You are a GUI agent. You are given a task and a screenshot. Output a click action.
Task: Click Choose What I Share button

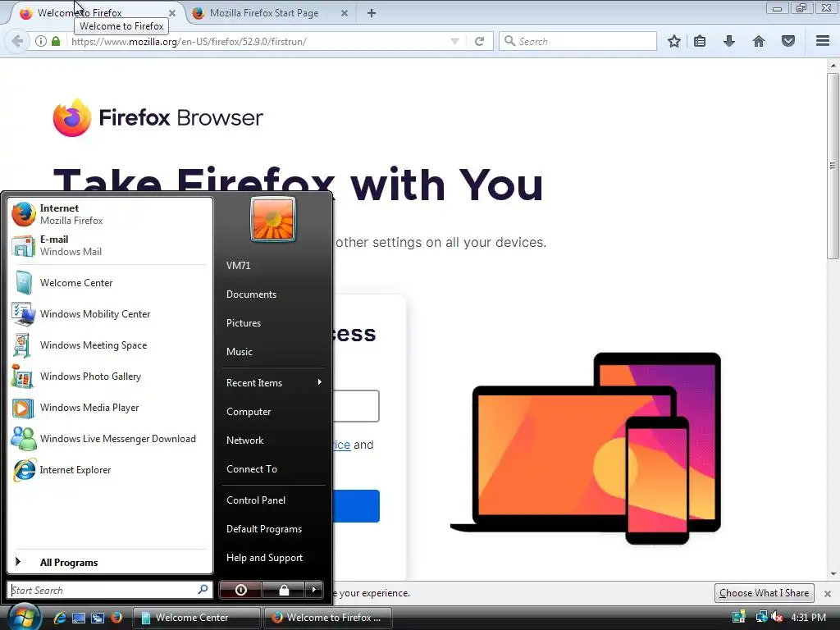tap(764, 593)
